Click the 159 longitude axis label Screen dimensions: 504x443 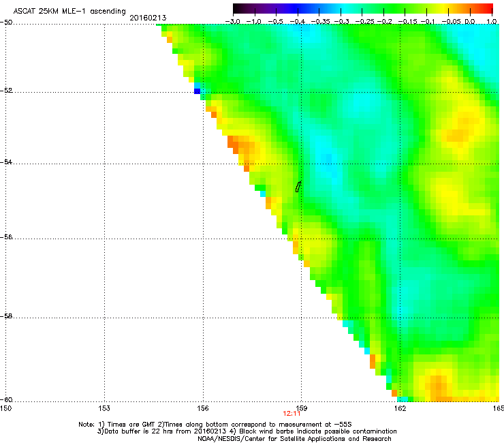tap(302, 408)
